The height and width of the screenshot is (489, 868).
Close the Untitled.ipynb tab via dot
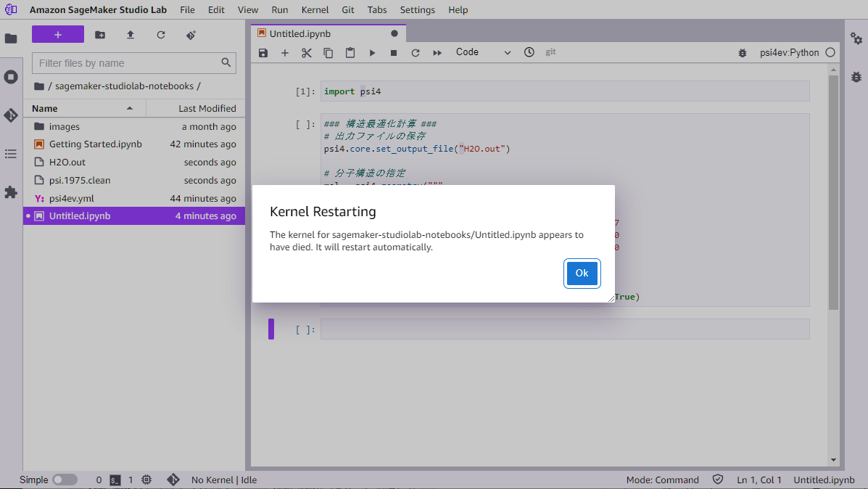[394, 34]
